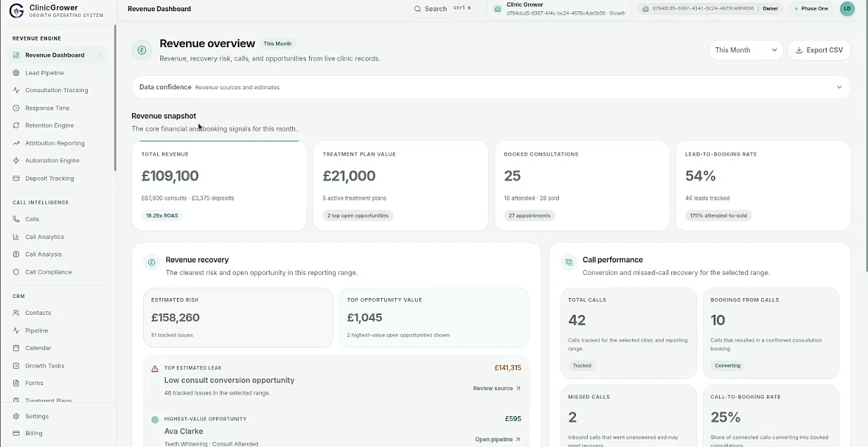Click the Calls phone icon
Viewport: 868px width, 447px height.
[x=17, y=219]
